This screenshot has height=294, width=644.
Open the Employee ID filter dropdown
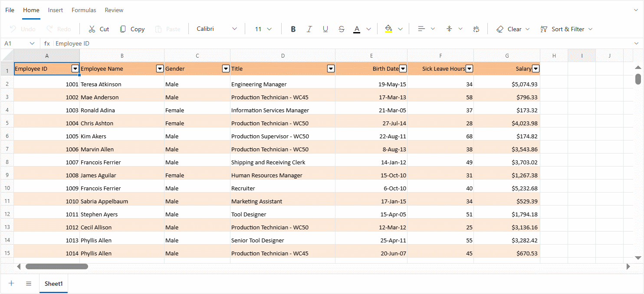(75, 69)
